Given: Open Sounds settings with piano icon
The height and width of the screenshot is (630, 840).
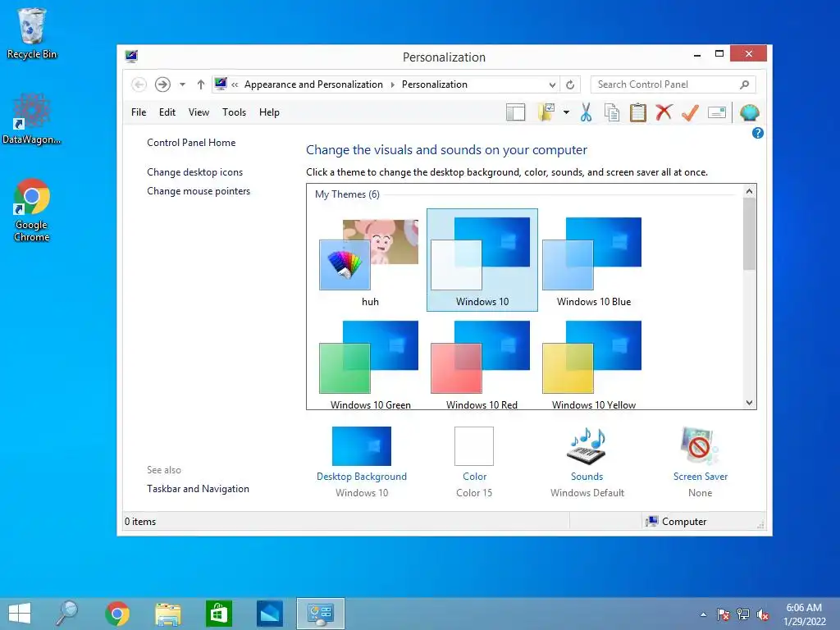Looking at the screenshot, I should 587,462.
